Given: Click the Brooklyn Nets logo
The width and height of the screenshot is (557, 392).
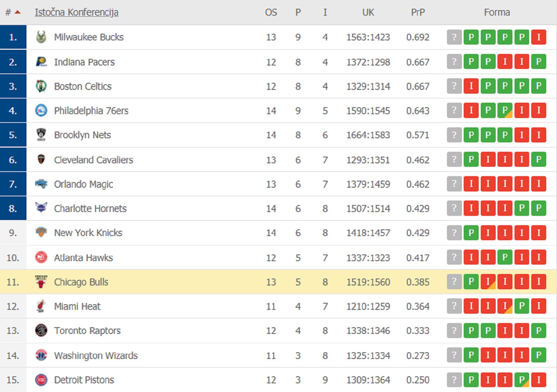Looking at the screenshot, I should click(41, 135).
